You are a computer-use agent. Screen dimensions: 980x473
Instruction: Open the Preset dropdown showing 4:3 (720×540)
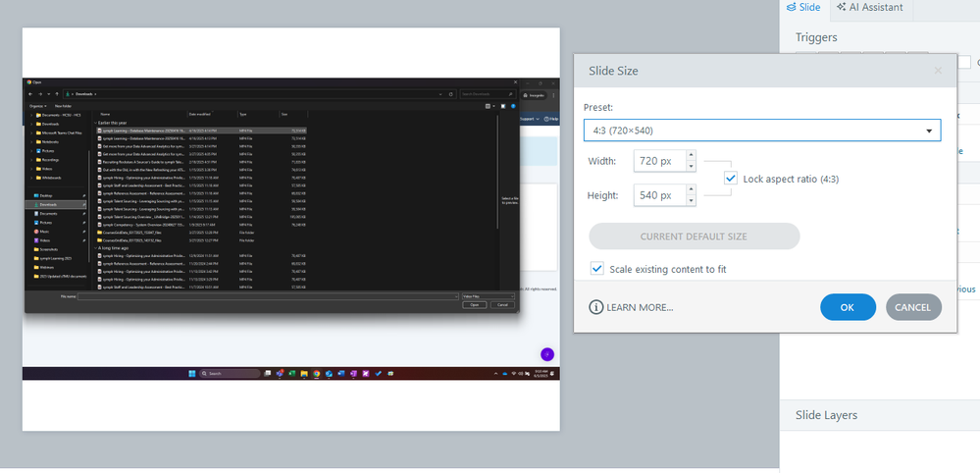click(762, 131)
